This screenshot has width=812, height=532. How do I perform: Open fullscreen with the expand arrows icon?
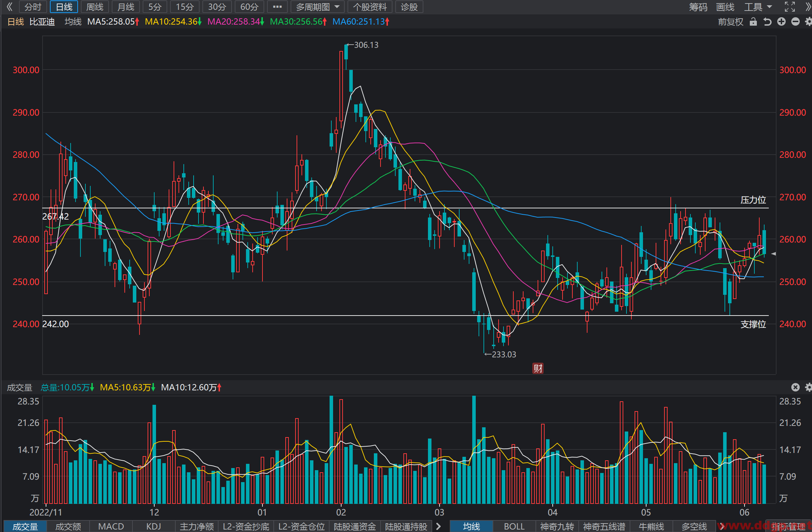click(x=790, y=7)
